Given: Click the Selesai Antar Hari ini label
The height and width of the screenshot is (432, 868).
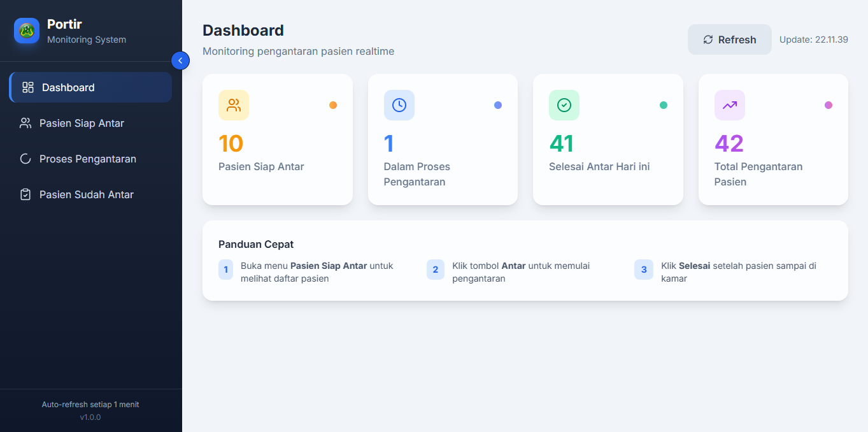Looking at the screenshot, I should [x=599, y=166].
